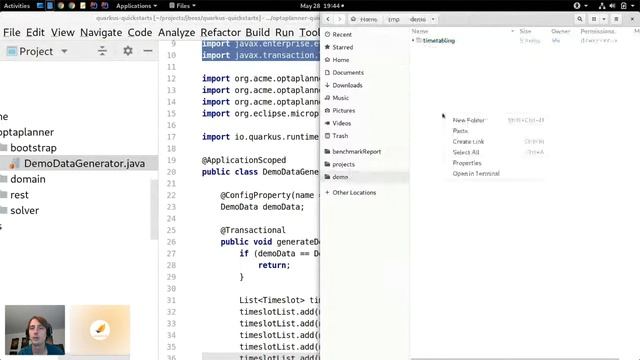Open Music in Files sidebar
The width and height of the screenshot is (640, 360).
[x=340, y=98]
